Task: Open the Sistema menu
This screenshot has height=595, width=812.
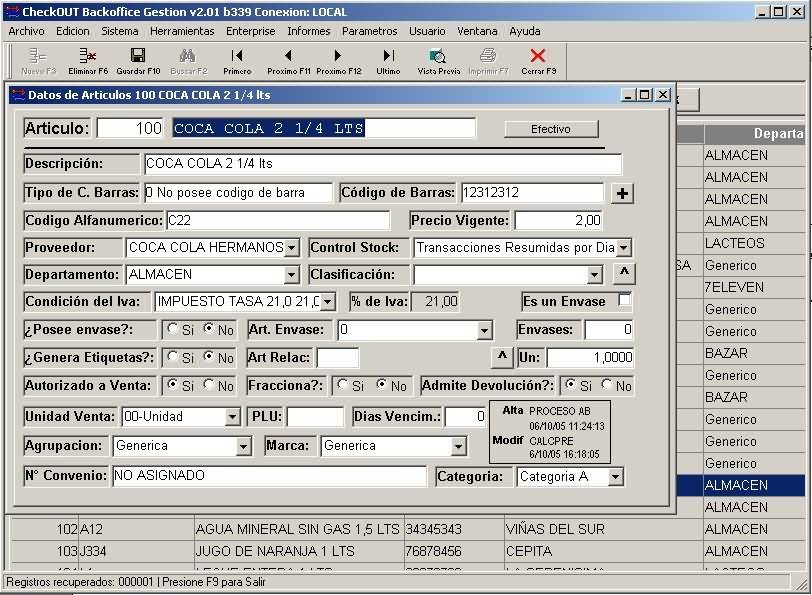Action: click(120, 31)
